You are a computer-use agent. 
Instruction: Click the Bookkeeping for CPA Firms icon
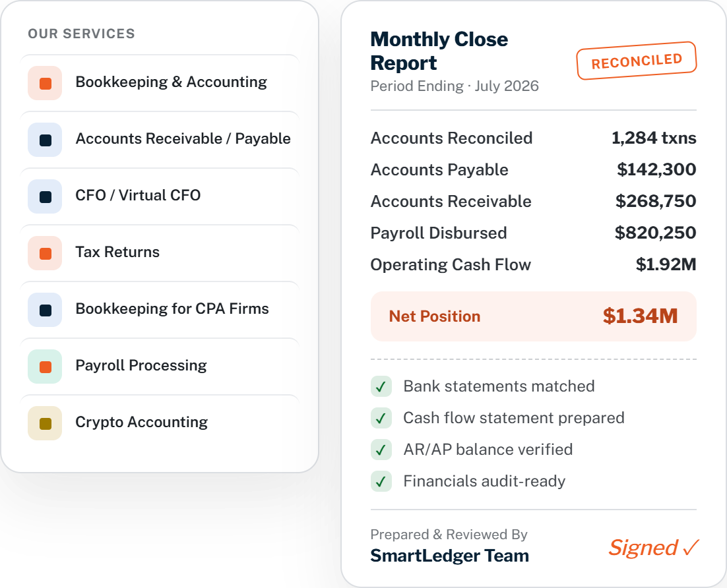pyautogui.click(x=45, y=310)
